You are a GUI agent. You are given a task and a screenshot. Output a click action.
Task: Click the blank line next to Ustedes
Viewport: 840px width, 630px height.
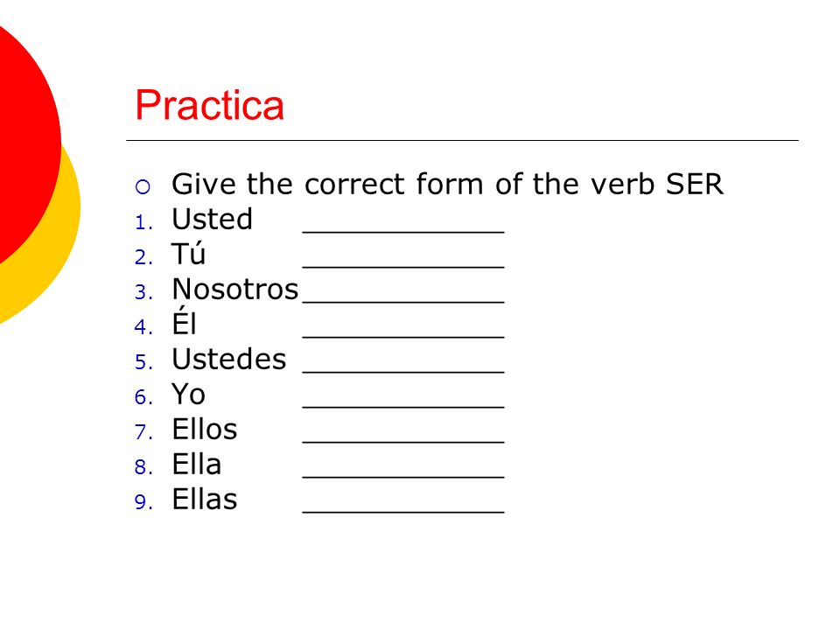[403, 371]
